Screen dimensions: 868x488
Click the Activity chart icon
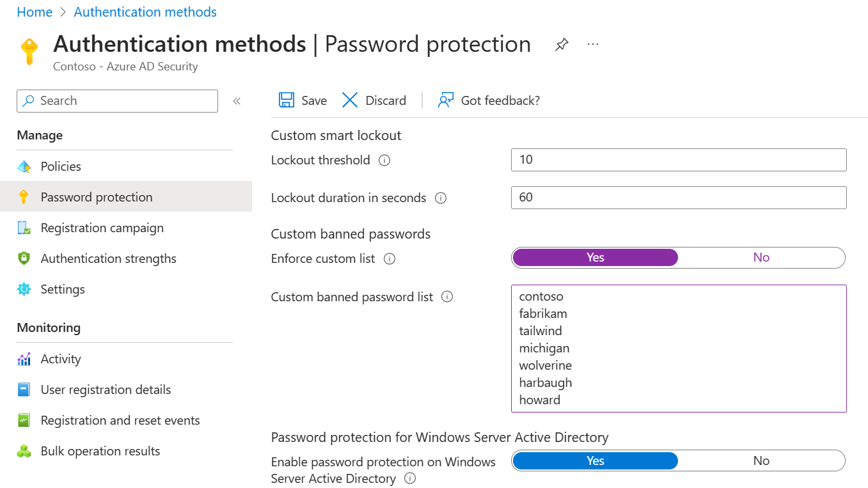tap(24, 359)
